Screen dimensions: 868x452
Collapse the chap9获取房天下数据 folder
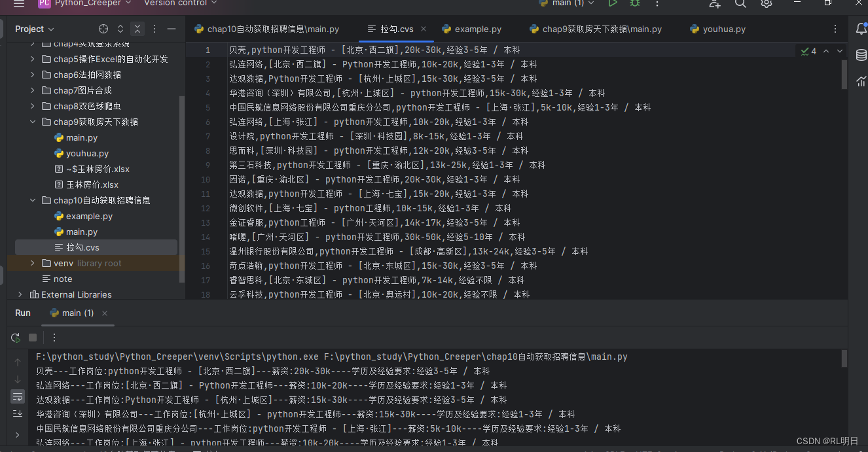[x=33, y=122]
